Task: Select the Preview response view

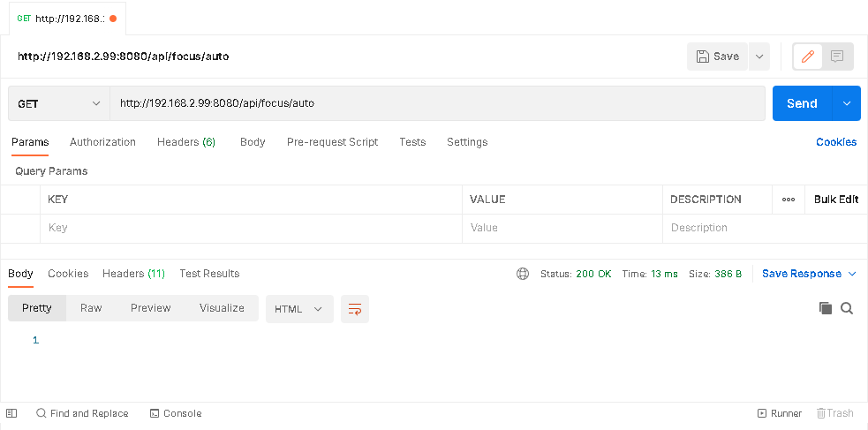Action: 150,308
